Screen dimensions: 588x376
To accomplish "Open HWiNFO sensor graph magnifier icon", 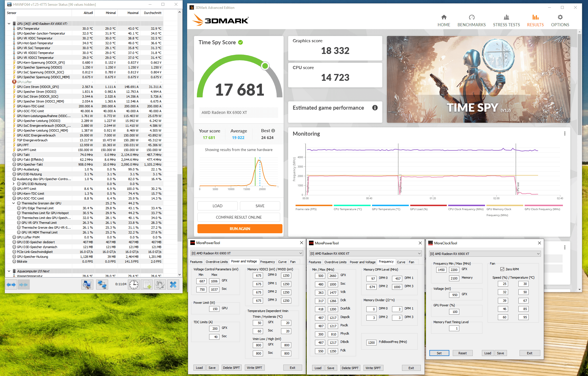I will tap(87, 285).
